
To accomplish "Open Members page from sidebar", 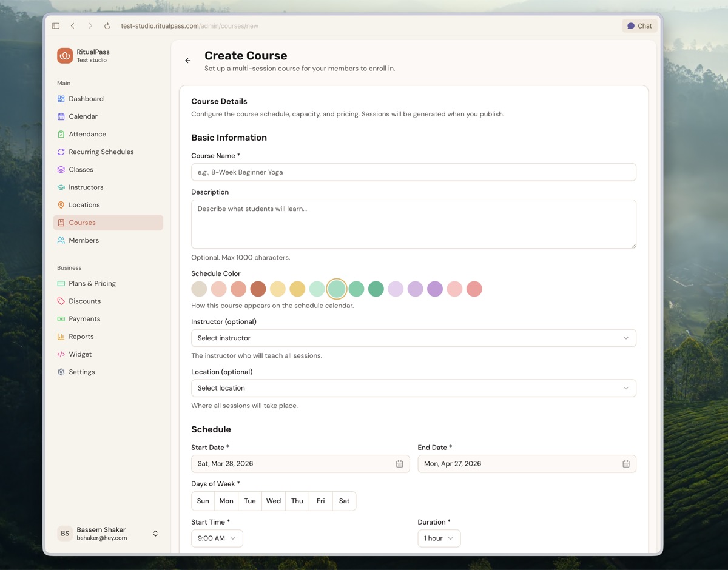I will coord(108,240).
